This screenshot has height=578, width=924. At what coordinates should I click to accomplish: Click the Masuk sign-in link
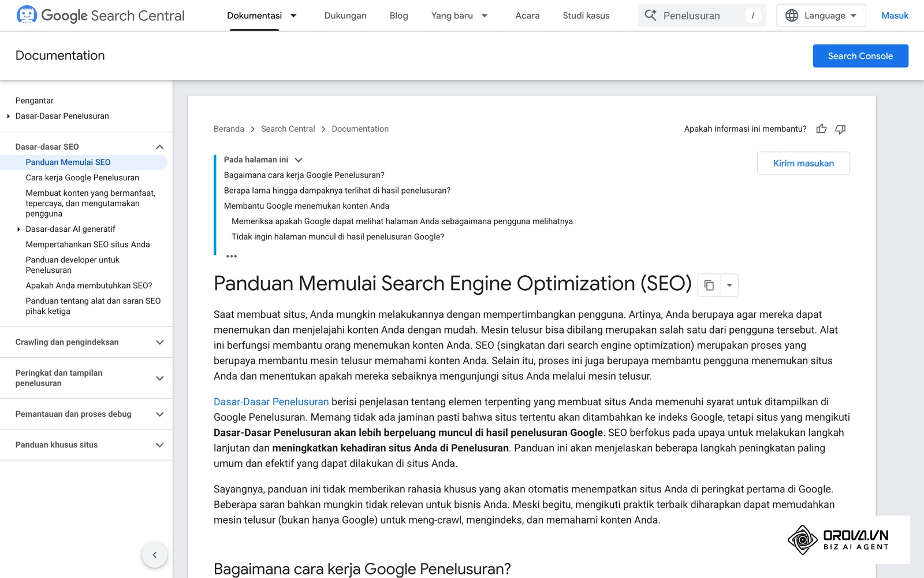tap(895, 16)
